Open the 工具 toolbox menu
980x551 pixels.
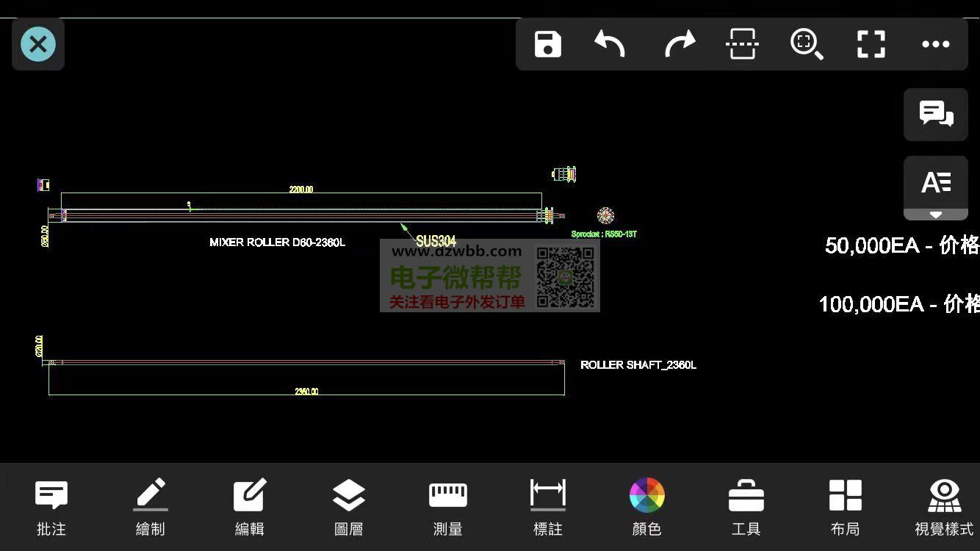[746, 507]
